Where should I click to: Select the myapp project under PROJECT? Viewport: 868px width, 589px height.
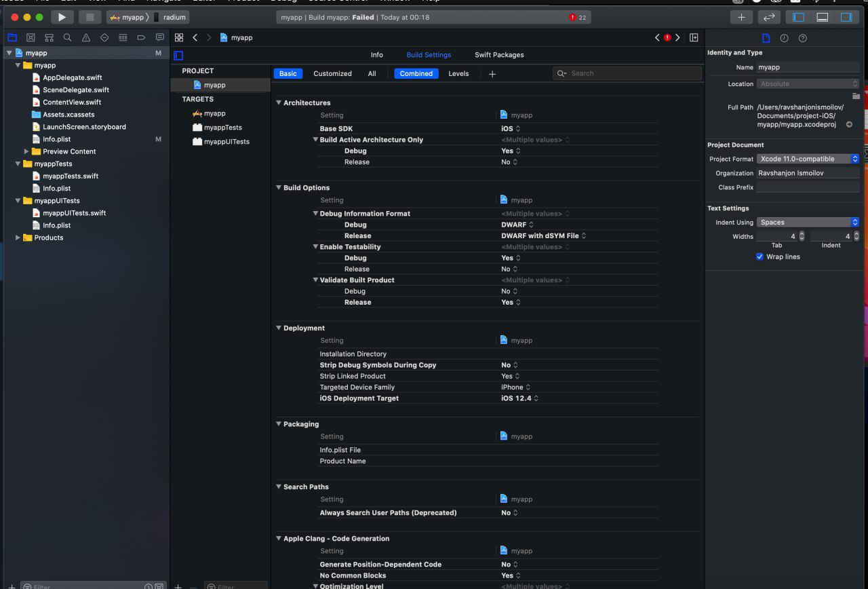220,85
